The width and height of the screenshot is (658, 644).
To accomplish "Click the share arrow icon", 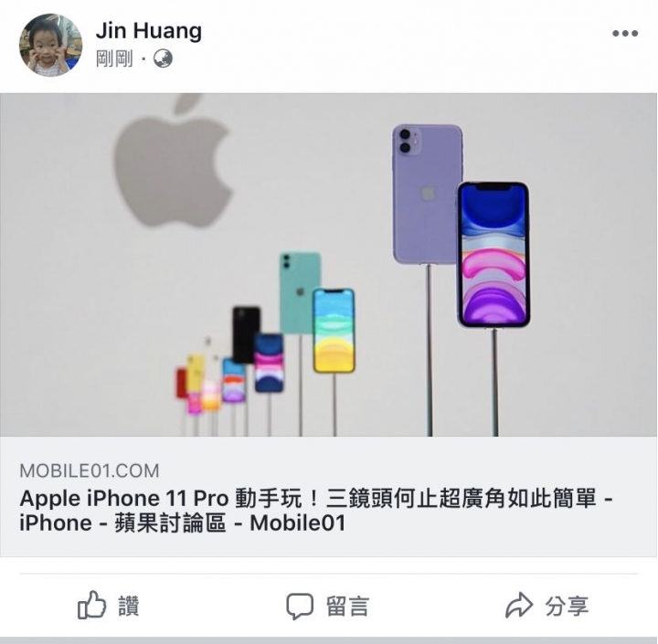I will pos(519,605).
